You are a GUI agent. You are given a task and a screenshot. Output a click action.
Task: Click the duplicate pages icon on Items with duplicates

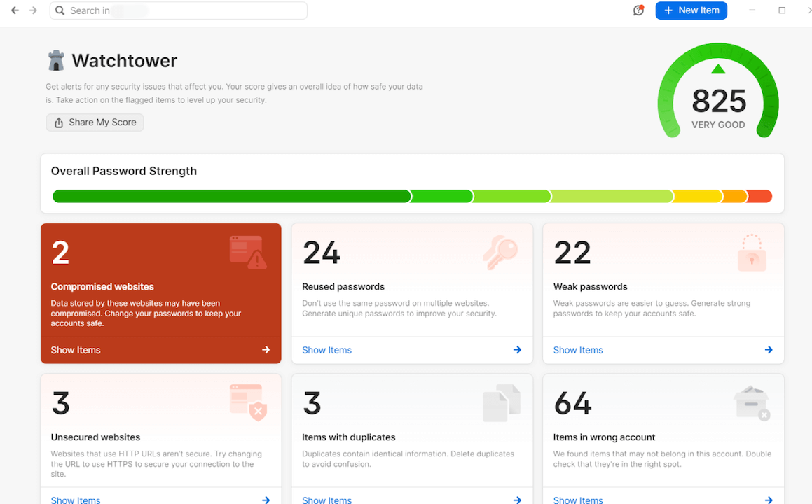click(501, 402)
